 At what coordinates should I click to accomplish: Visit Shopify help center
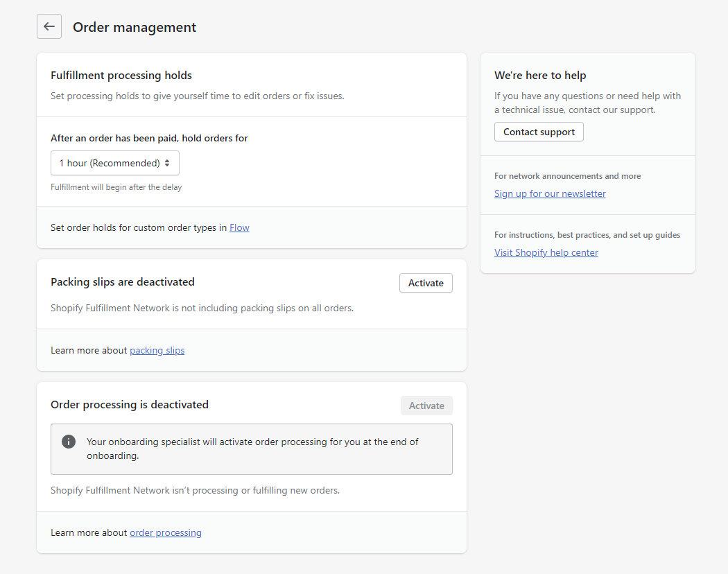[x=546, y=252]
